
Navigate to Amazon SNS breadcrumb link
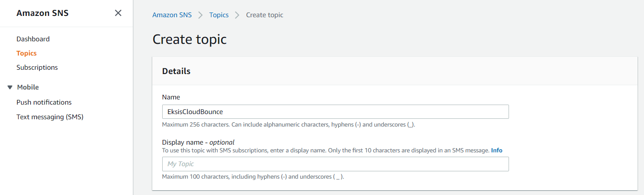pos(172,15)
